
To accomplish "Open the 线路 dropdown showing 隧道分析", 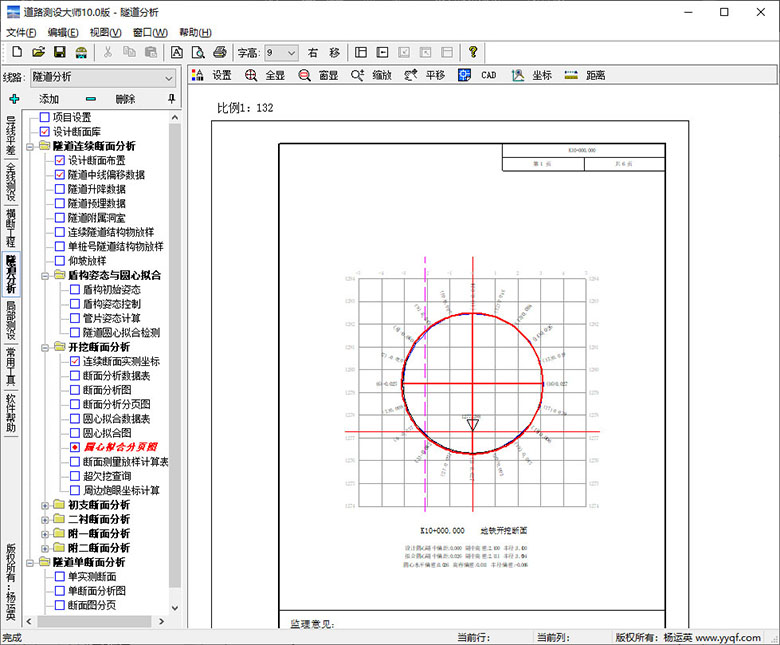I will tap(169, 77).
